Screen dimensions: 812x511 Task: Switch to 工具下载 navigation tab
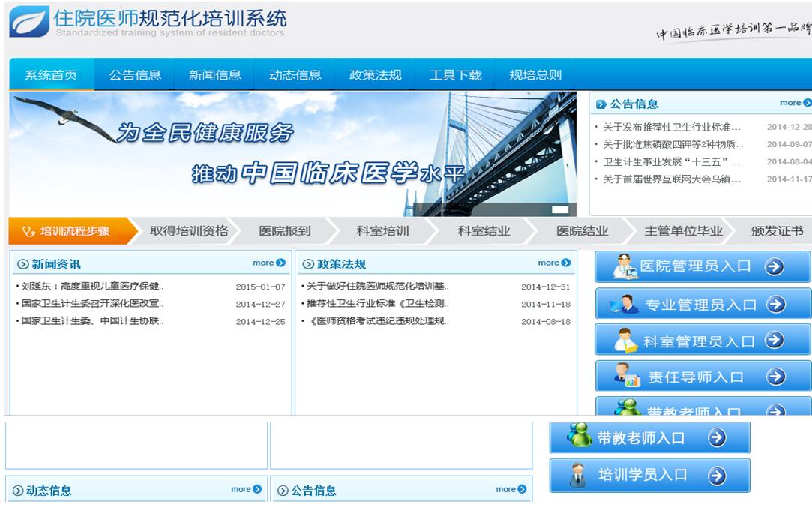tap(455, 75)
